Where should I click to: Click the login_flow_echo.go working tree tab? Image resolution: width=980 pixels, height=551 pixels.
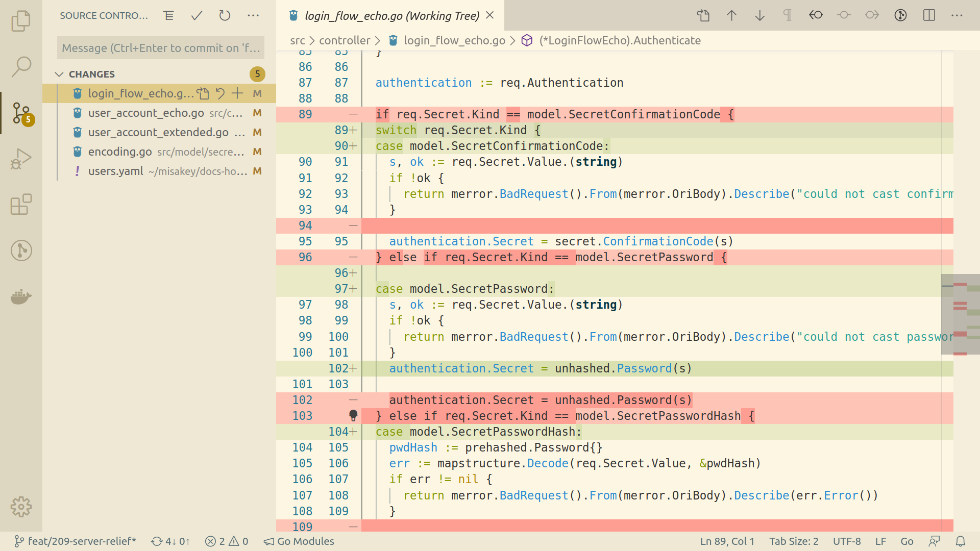390,15
